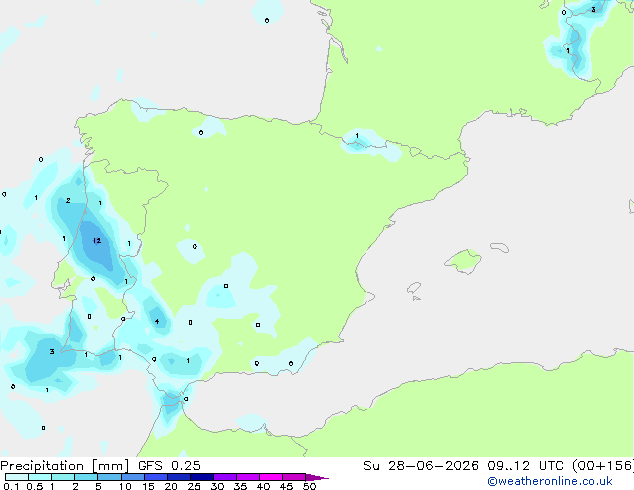Select the 40 to 45 mm magenta swatch

click(271, 477)
